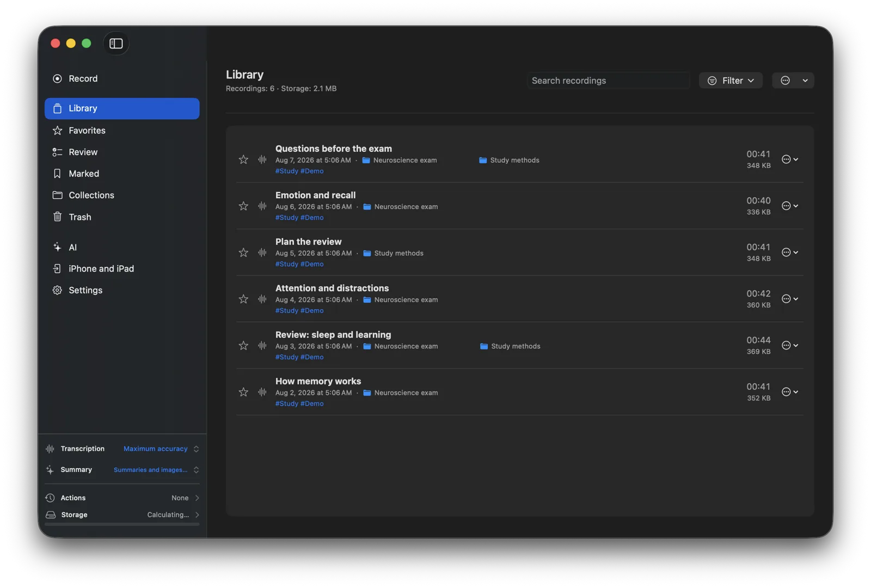The height and width of the screenshot is (588, 871).
Task: Open more options menu for Plan the review
Action: pyautogui.click(x=790, y=253)
